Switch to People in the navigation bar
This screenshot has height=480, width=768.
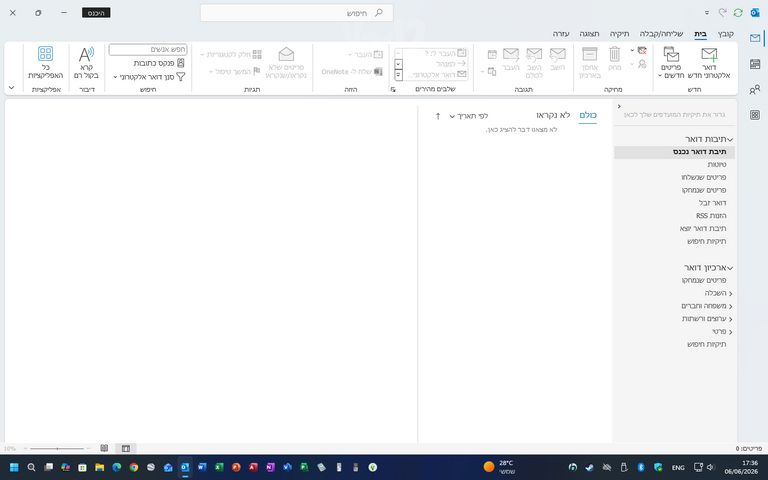[x=755, y=89]
